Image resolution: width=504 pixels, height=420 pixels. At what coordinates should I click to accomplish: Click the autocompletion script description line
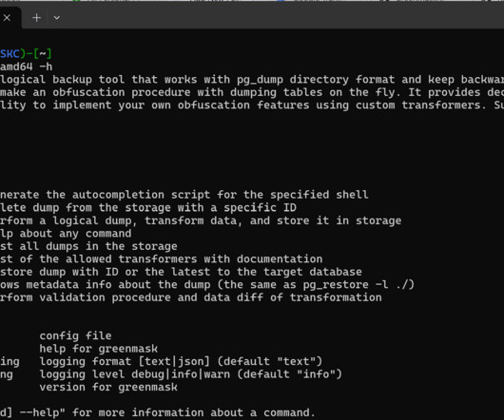184,195
